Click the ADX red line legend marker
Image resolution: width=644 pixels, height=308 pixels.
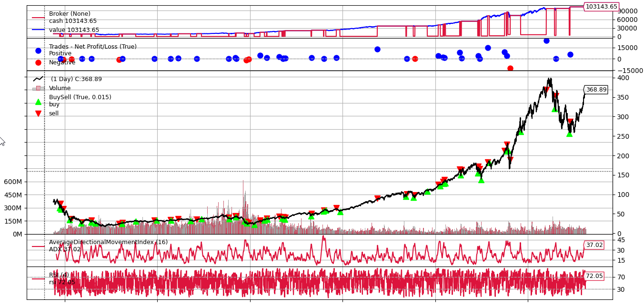tap(38, 246)
